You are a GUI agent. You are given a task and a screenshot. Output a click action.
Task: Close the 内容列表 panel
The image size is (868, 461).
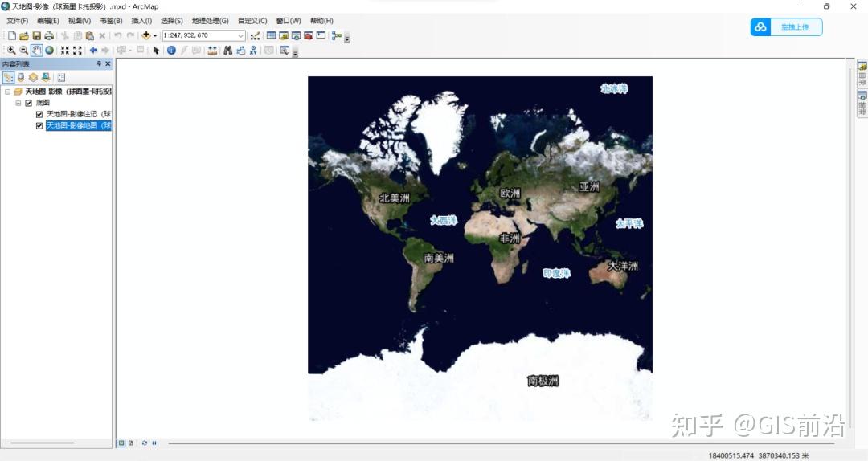click(x=108, y=64)
